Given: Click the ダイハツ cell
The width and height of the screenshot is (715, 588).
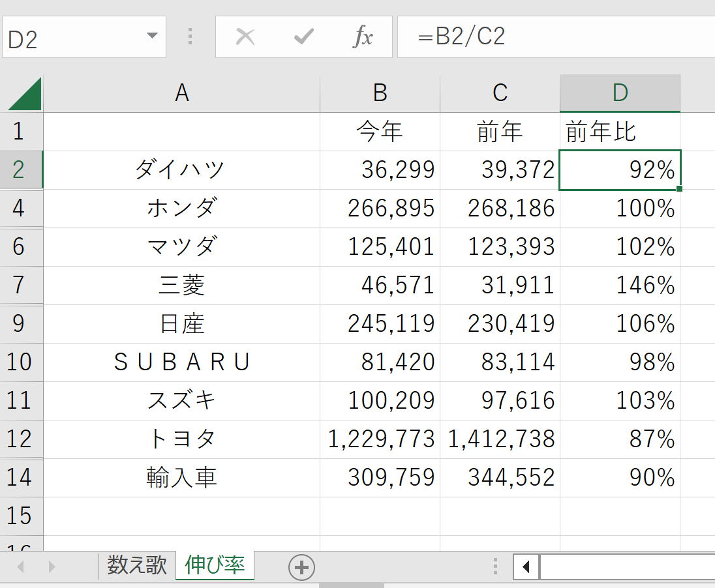Looking at the screenshot, I should click(181, 170).
